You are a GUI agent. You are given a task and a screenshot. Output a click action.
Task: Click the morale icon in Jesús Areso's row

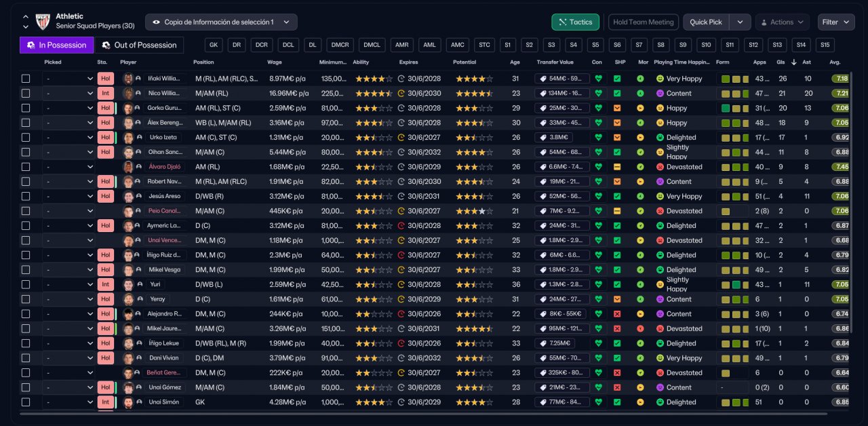coord(640,197)
